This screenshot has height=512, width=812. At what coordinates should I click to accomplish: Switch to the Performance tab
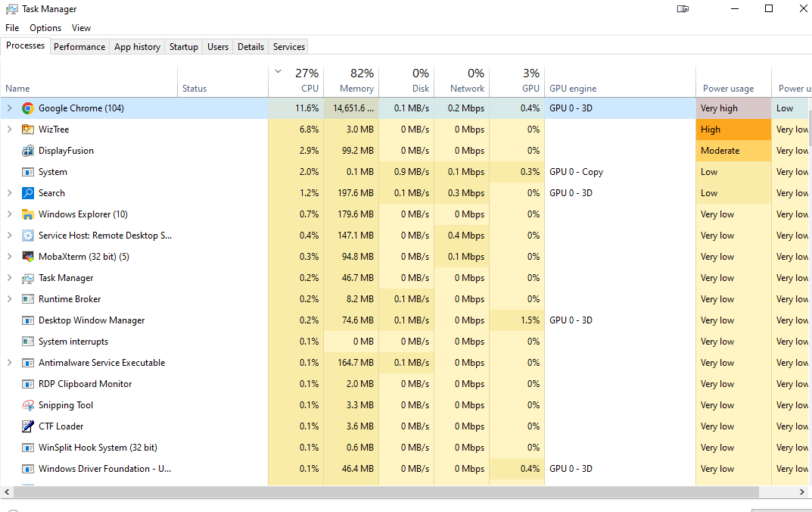[79, 47]
